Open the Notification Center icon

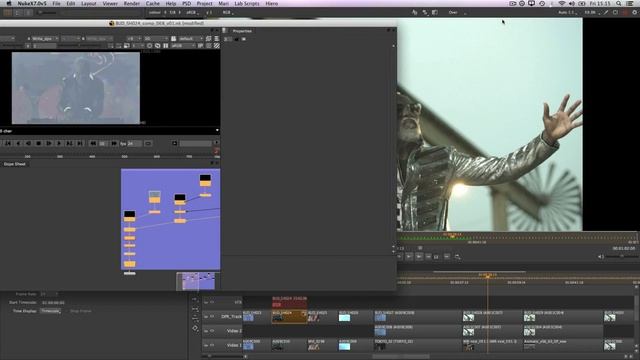tap(630, 3)
